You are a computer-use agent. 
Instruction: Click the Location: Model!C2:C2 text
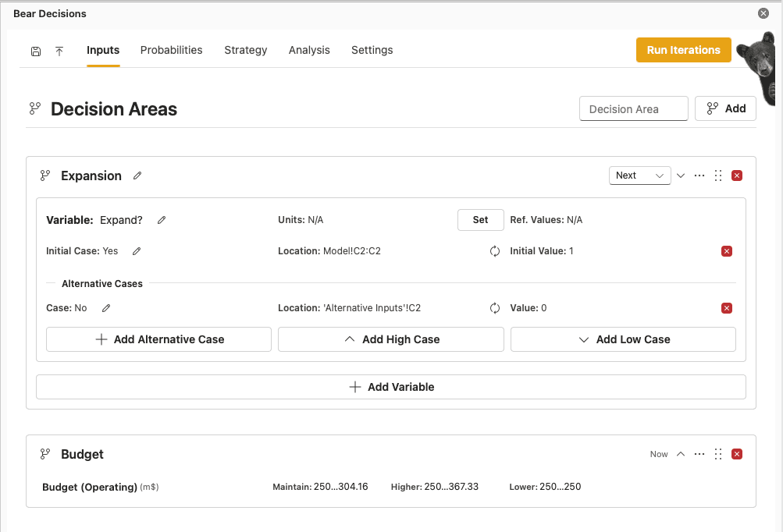click(x=329, y=251)
